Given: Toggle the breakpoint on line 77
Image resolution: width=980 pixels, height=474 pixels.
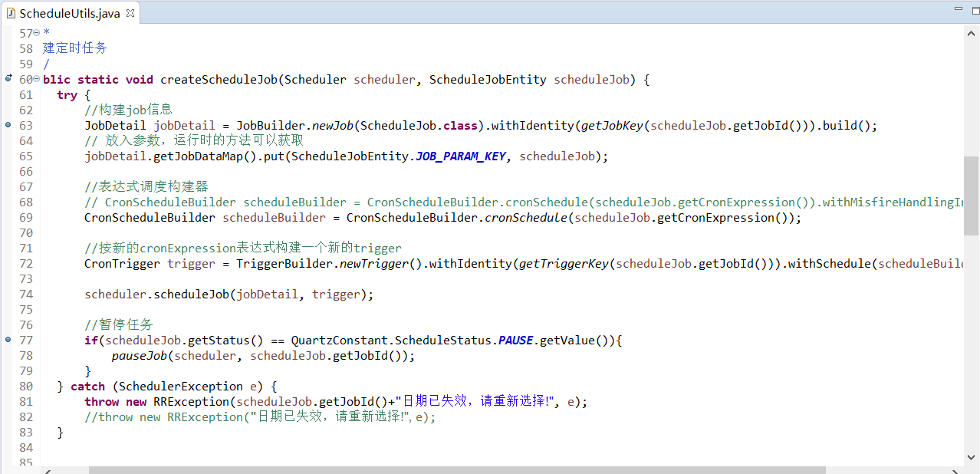Looking at the screenshot, I should (x=6, y=340).
